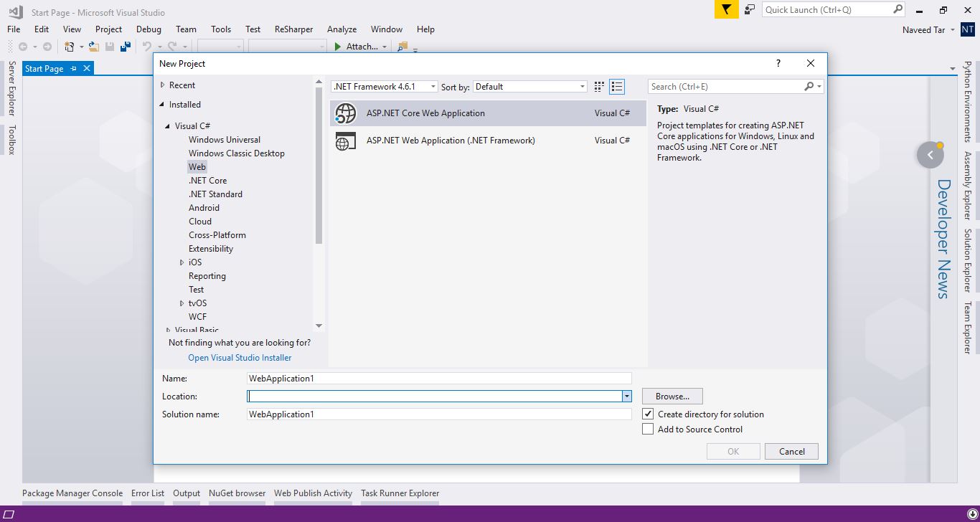Collapse the Installed templates node
Viewport: 980px width, 522px height.
pyautogui.click(x=163, y=104)
